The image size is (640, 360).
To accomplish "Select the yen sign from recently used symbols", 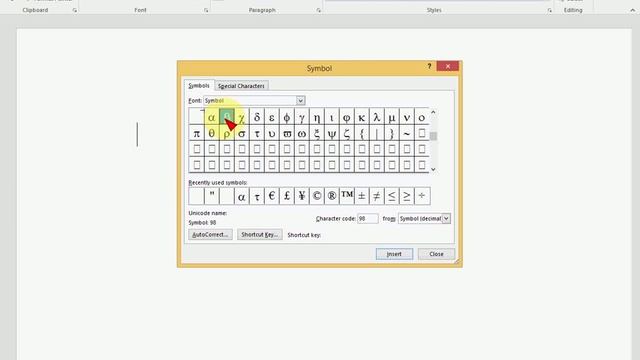I will 302,196.
